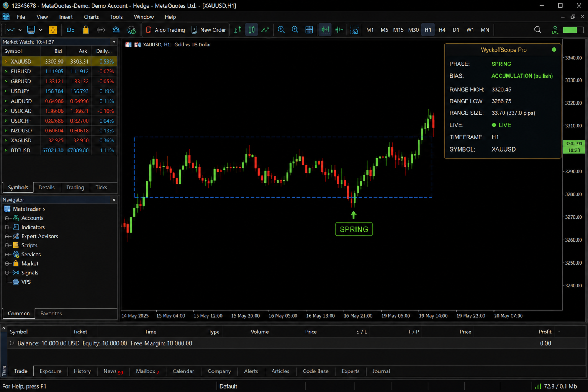588x392 pixels.
Task: Toggle the chart shift icon
Action: tap(339, 30)
